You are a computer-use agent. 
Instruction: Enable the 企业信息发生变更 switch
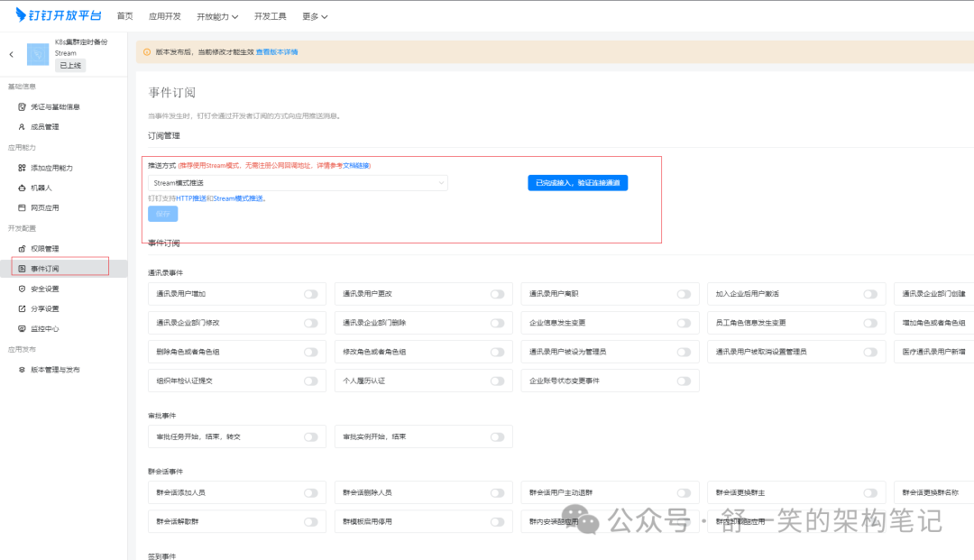(684, 323)
